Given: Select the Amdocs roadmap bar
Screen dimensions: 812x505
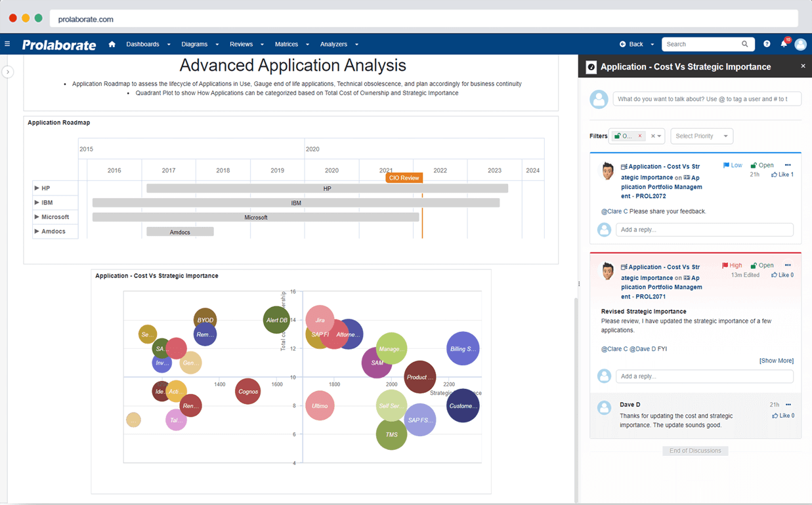Looking at the screenshot, I should point(180,232).
